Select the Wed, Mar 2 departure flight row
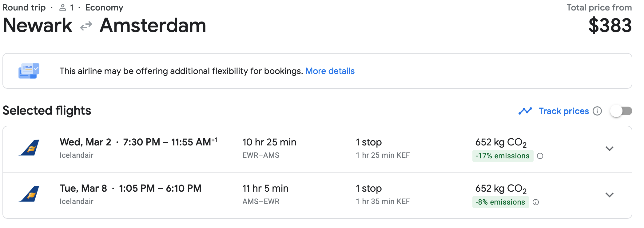Viewport: 644px width, 228px height. coord(317,149)
